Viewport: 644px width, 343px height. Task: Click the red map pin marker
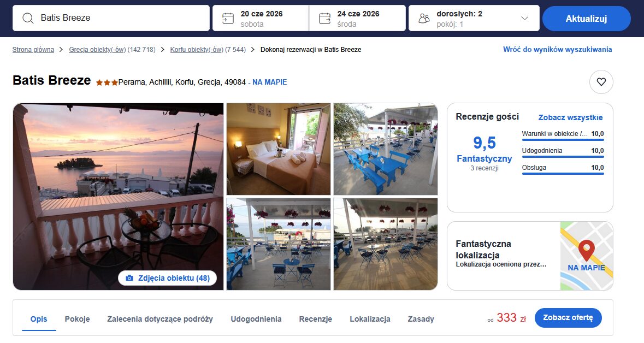(586, 250)
